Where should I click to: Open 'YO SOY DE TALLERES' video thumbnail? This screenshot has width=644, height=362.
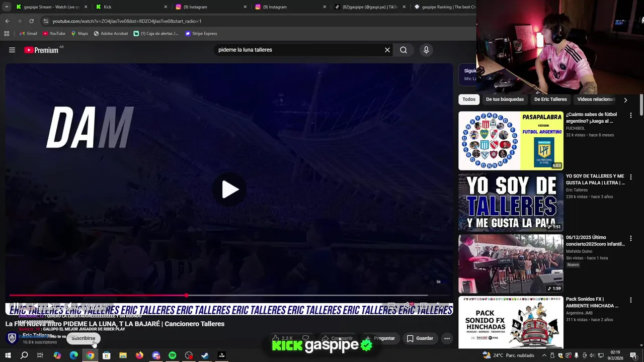[511, 202]
